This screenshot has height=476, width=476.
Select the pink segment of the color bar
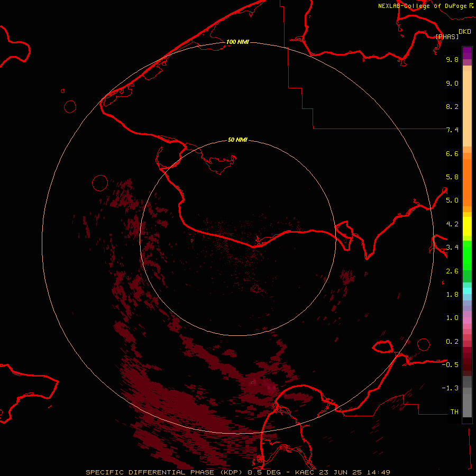click(467, 321)
